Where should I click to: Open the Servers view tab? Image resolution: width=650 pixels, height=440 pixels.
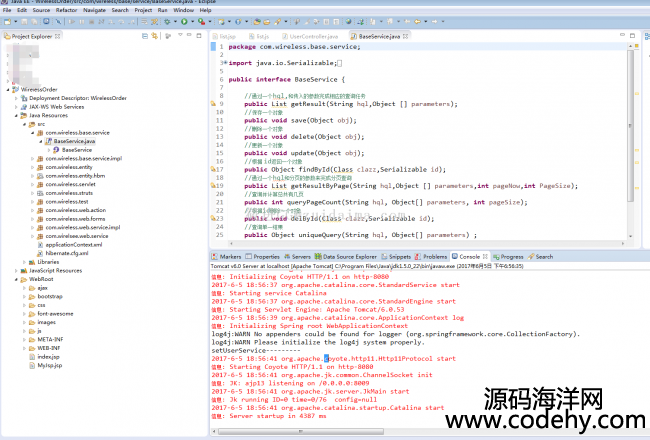297,257
